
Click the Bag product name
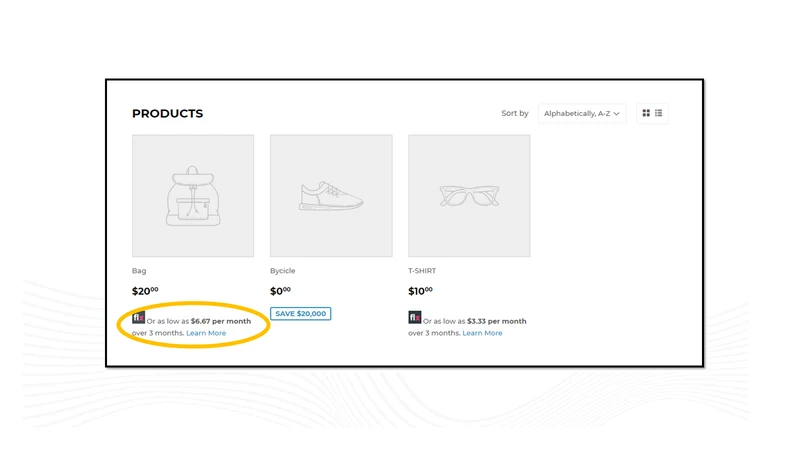tap(139, 270)
